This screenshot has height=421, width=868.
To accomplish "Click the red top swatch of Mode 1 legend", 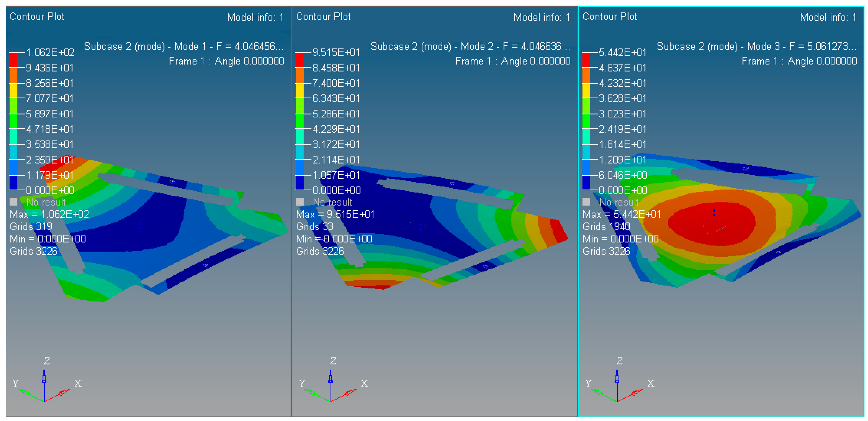I will coord(13,60).
